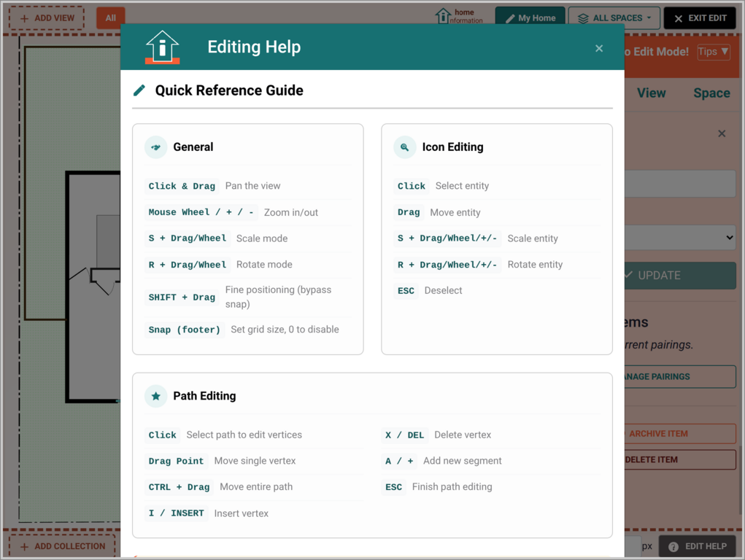The image size is (745, 560).
Task: Click the Icon Editing section heading
Action: pos(452,147)
